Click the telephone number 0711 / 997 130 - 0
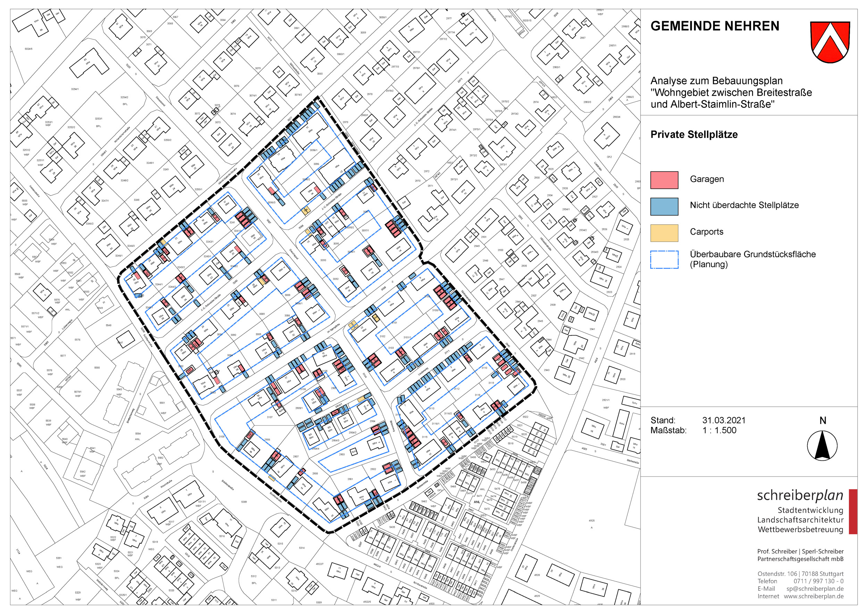The image size is (868, 614). (818, 581)
